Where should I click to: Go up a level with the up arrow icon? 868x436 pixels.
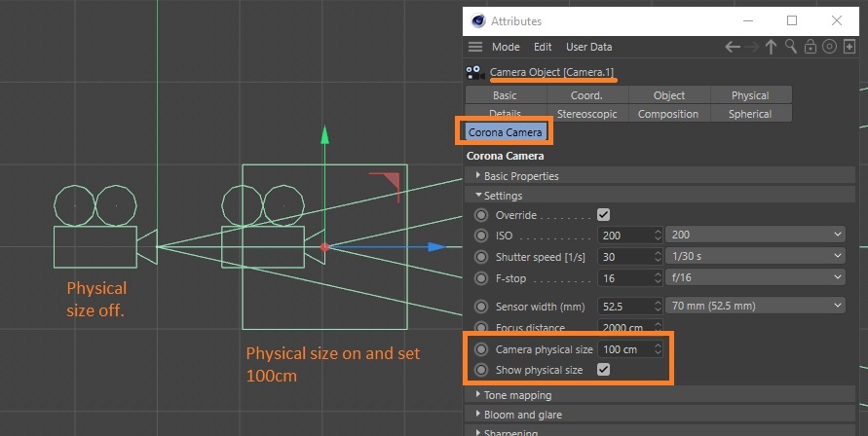click(x=771, y=47)
